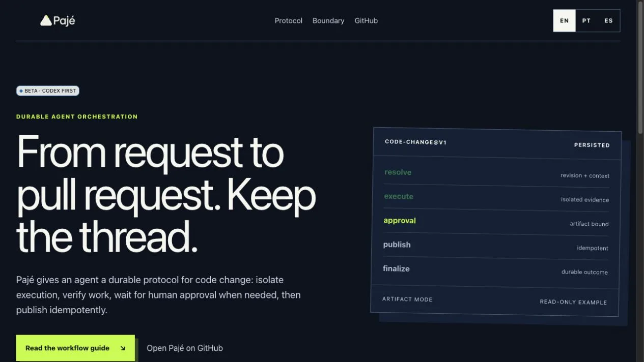Image resolution: width=644 pixels, height=362 pixels.
Task: Click the artifact bound note
Action: tap(589, 224)
